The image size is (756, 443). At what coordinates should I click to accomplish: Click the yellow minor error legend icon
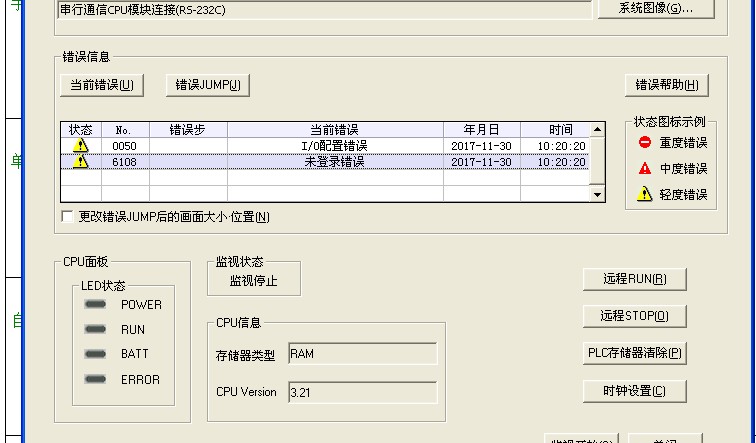pyautogui.click(x=645, y=195)
